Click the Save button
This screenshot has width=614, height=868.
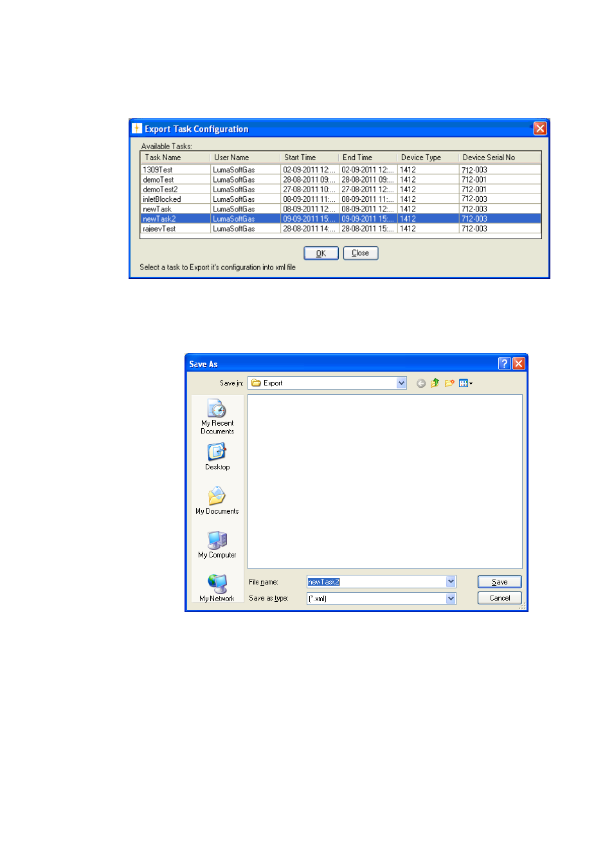(500, 582)
